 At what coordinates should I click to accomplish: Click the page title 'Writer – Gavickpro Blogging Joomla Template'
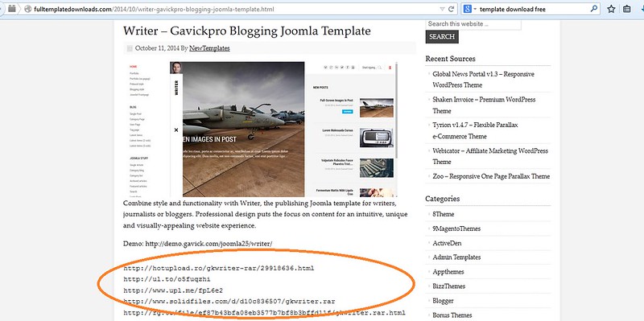point(247,31)
